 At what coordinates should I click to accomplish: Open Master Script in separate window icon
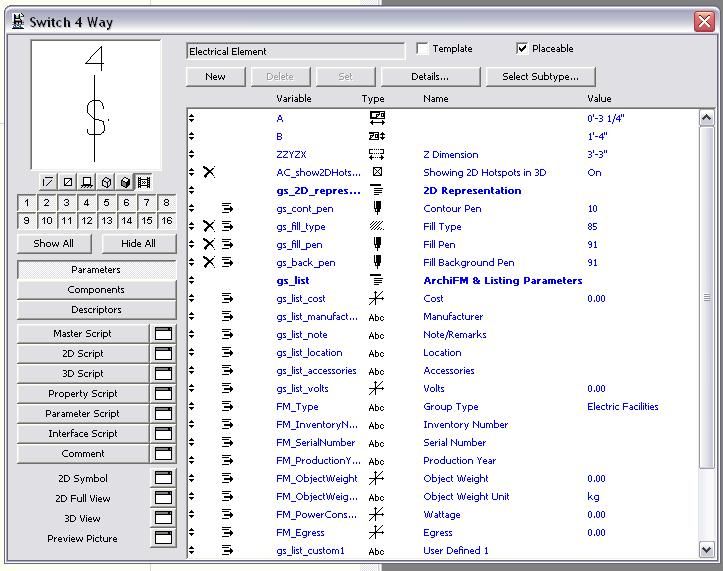tap(163, 334)
